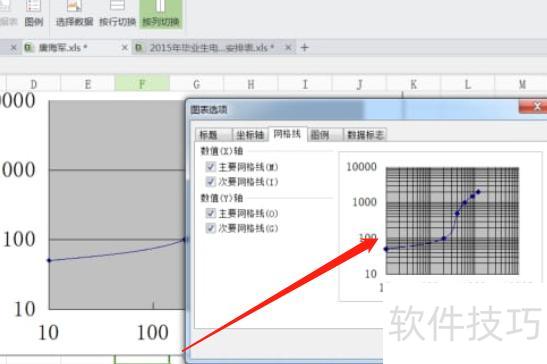The image size is (547, 364).
Task: Close the 2015年毕业生 document tab
Action: [x=288, y=47]
